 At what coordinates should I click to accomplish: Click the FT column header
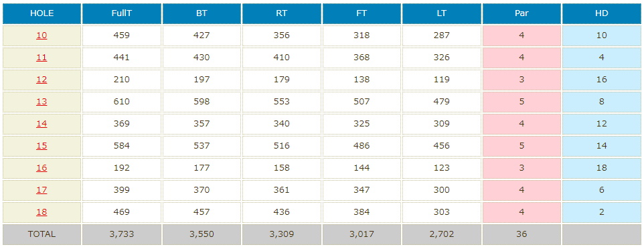(x=361, y=13)
